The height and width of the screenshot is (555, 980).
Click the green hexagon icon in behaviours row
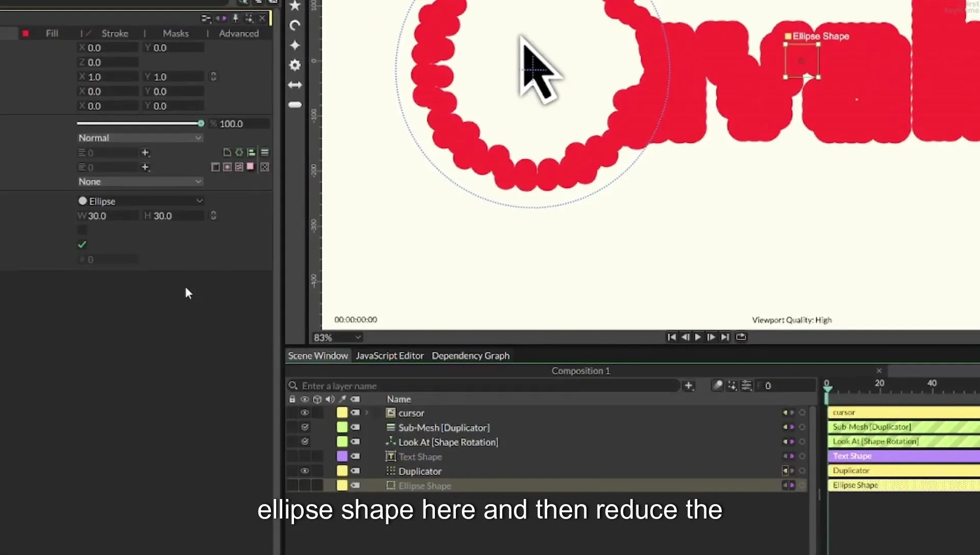tap(239, 153)
